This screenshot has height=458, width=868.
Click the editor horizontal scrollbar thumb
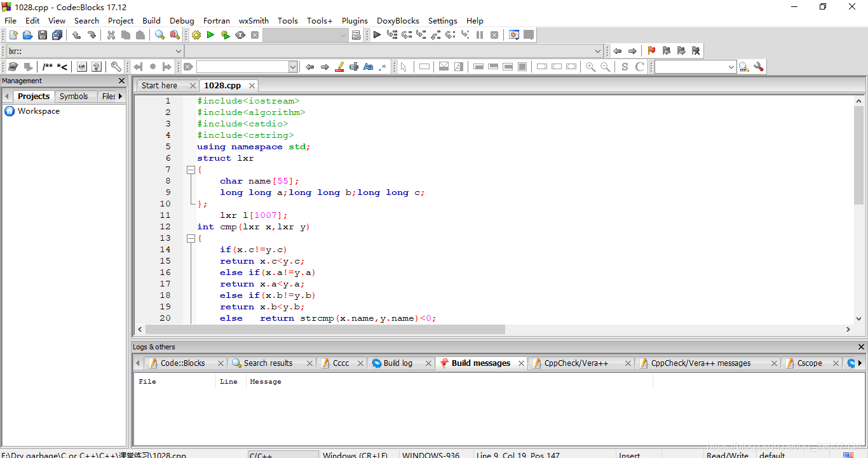[325, 330]
